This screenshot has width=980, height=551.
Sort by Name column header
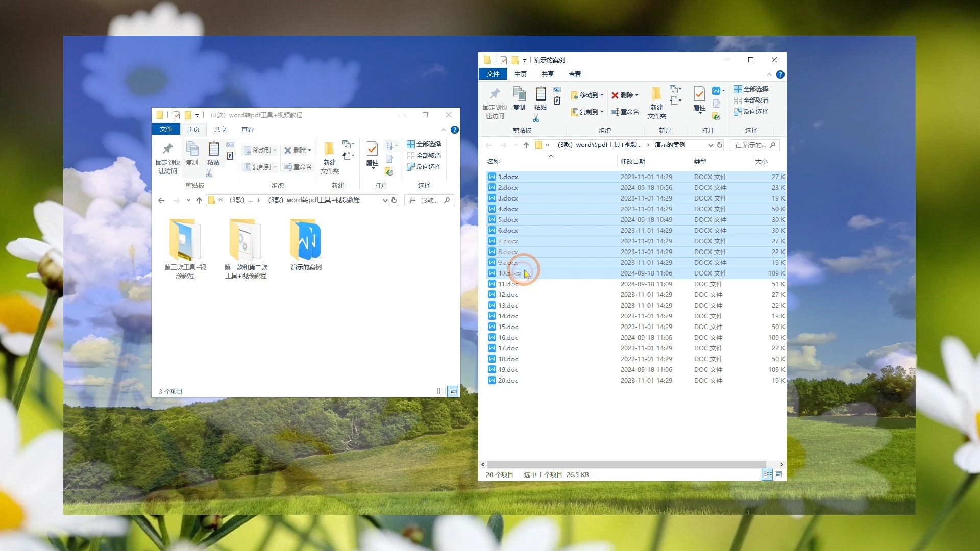pos(550,162)
